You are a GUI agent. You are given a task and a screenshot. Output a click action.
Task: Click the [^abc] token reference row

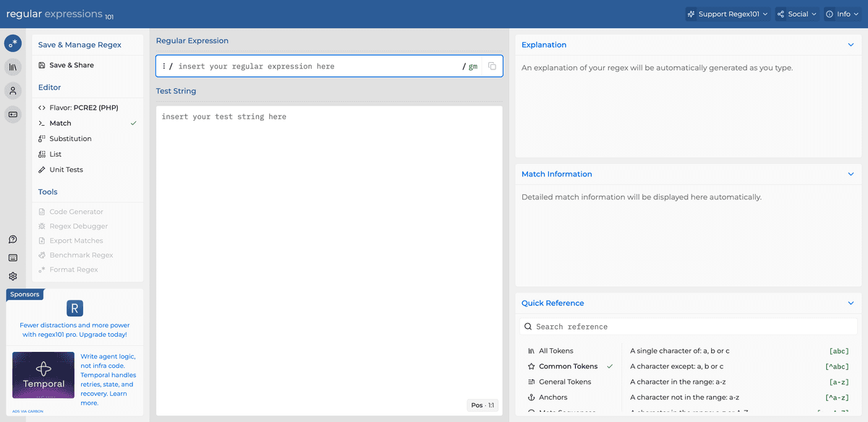coord(740,366)
